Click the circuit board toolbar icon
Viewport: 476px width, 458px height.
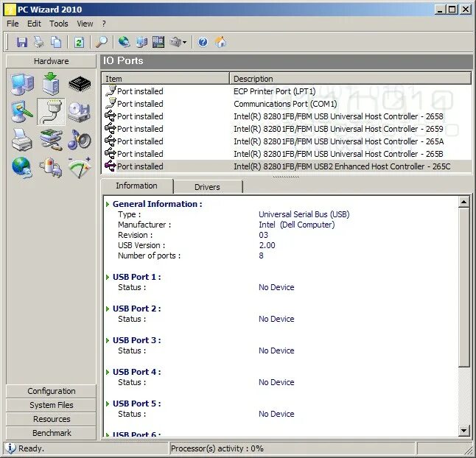(x=158, y=42)
